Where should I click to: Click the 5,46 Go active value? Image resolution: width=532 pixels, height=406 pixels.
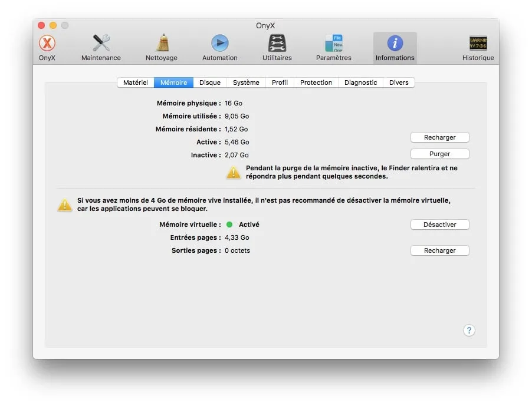point(237,142)
